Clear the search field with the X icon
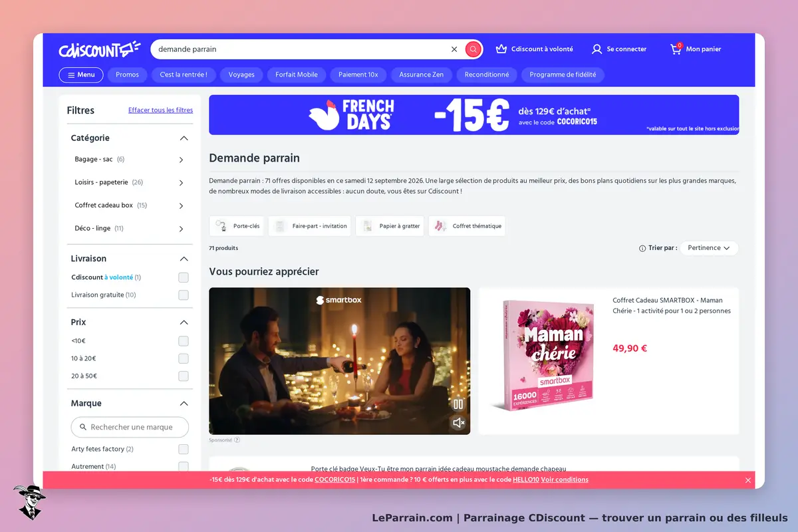 (x=454, y=49)
